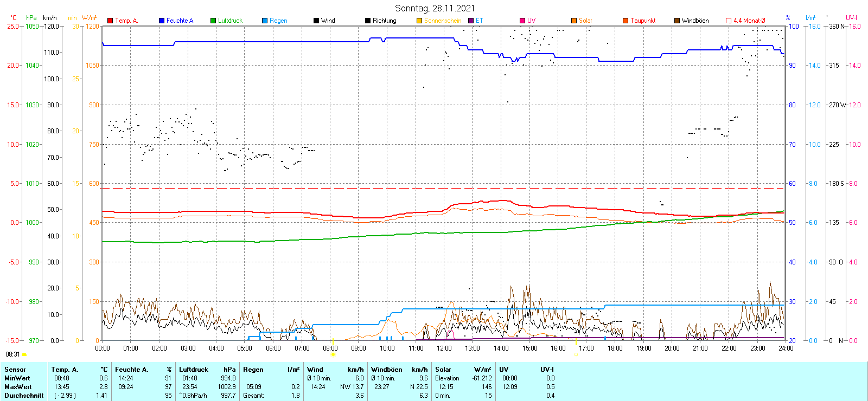Screen dimensions: 868x401
Task: Click the rain total value 1.8
Action: point(295,396)
